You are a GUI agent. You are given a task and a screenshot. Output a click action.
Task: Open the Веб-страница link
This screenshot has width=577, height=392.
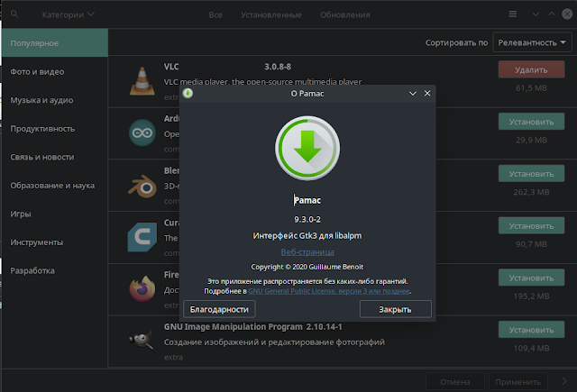pos(307,252)
